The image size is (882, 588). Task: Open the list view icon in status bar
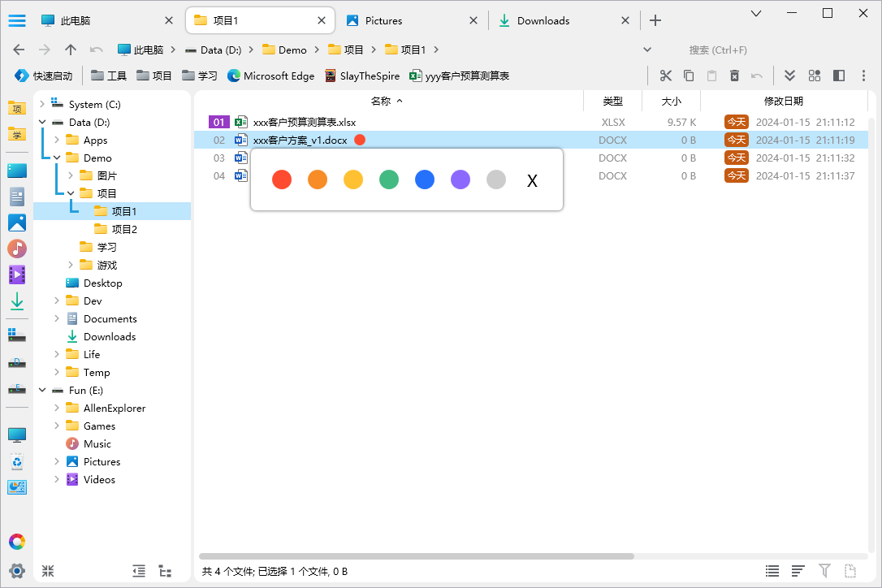(x=772, y=571)
